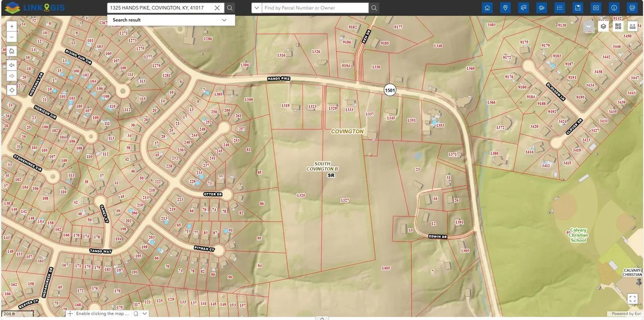Toggle the swipe compare tool
The height and width of the screenshot is (320, 644).
pos(596,8)
